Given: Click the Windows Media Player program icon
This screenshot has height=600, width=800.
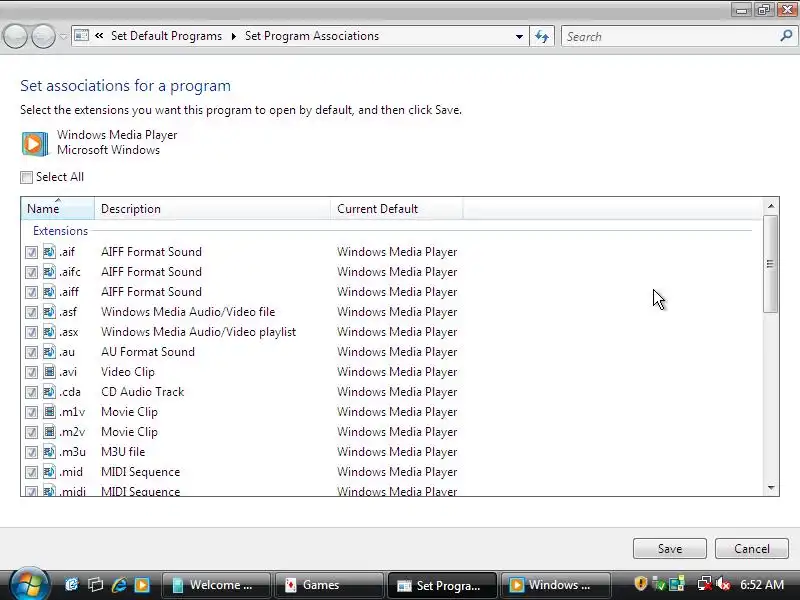Looking at the screenshot, I should coord(35,143).
